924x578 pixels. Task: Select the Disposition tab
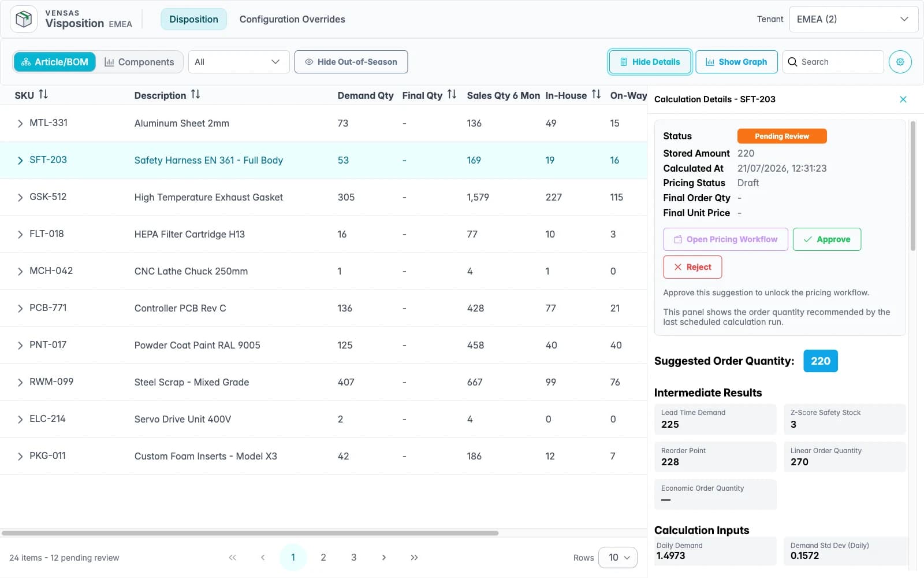coord(193,19)
